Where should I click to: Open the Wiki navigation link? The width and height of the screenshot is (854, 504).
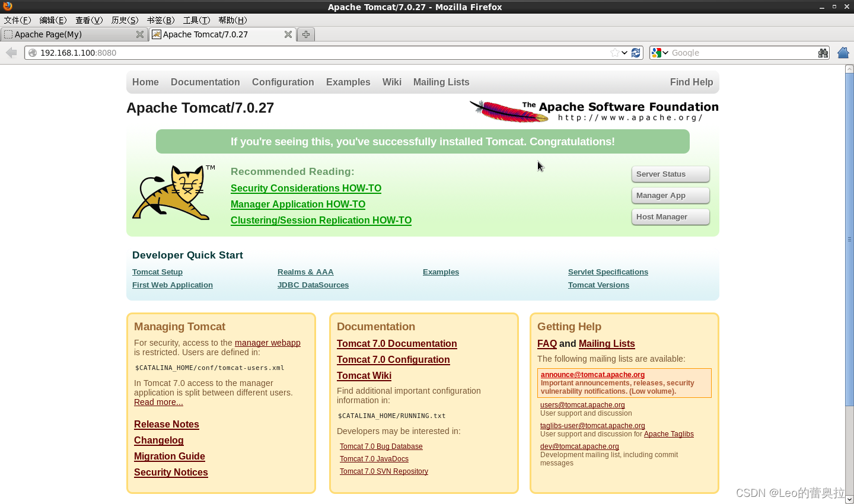pos(391,82)
